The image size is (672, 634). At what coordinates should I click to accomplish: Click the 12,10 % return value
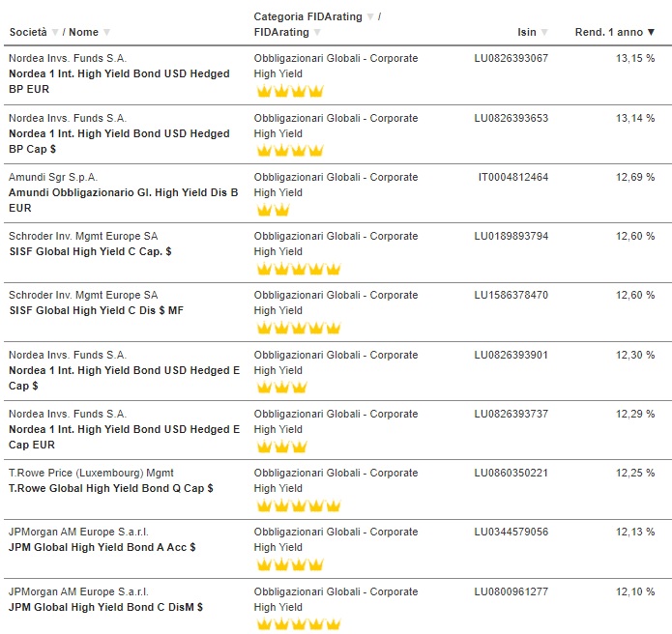click(x=635, y=591)
